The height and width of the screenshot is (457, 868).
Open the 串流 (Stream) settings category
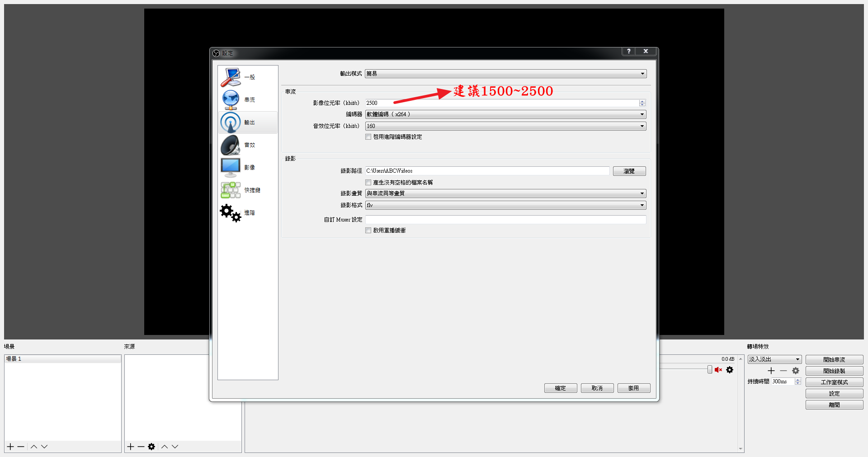(x=248, y=100)
